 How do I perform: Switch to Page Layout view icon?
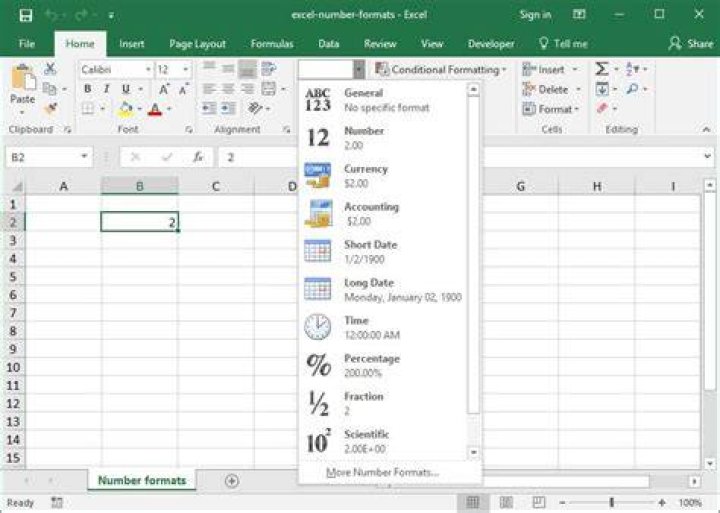click(x=506, y=502)
